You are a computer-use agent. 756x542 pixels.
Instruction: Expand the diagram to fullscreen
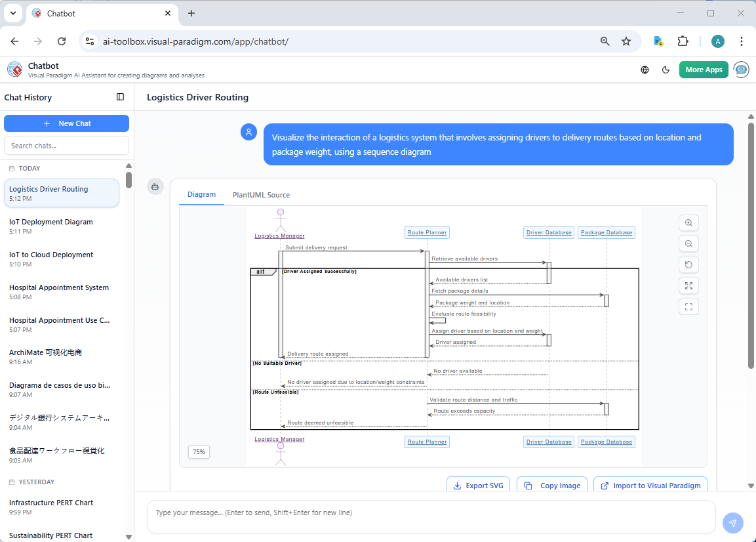point(688,285)
